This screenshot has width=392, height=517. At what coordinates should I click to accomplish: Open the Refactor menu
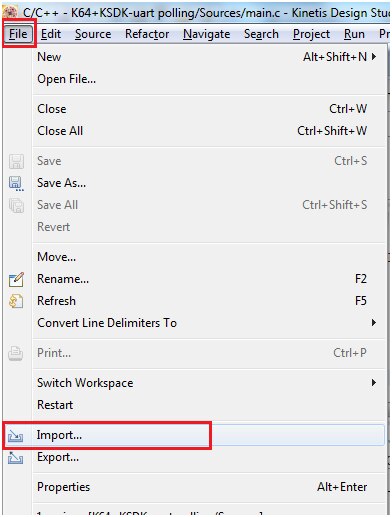click(147, 34)
